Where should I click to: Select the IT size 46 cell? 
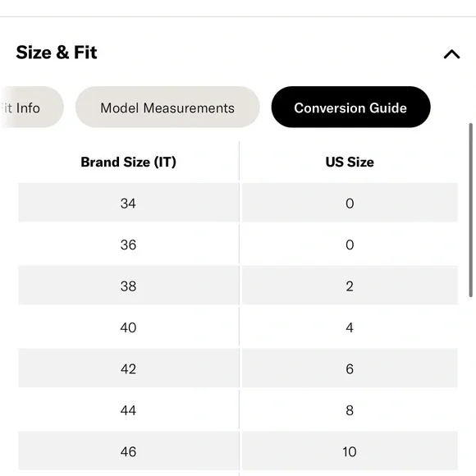point(129,451)
